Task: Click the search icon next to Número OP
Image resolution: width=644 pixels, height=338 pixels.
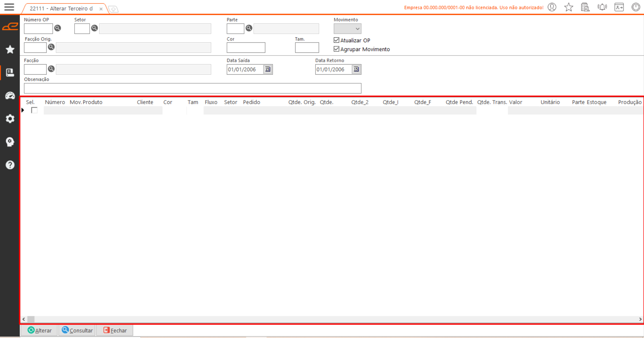Action: (x=58, y=28)
